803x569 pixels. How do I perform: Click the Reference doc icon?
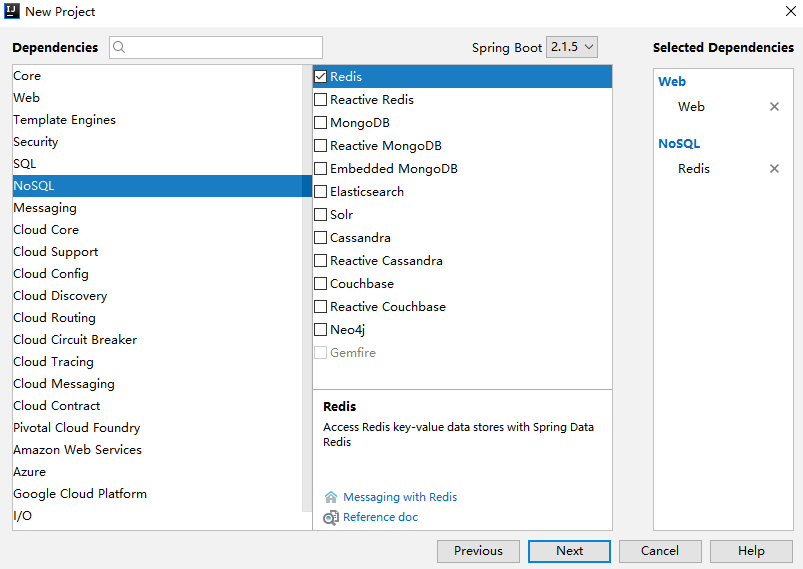point(331,518)
